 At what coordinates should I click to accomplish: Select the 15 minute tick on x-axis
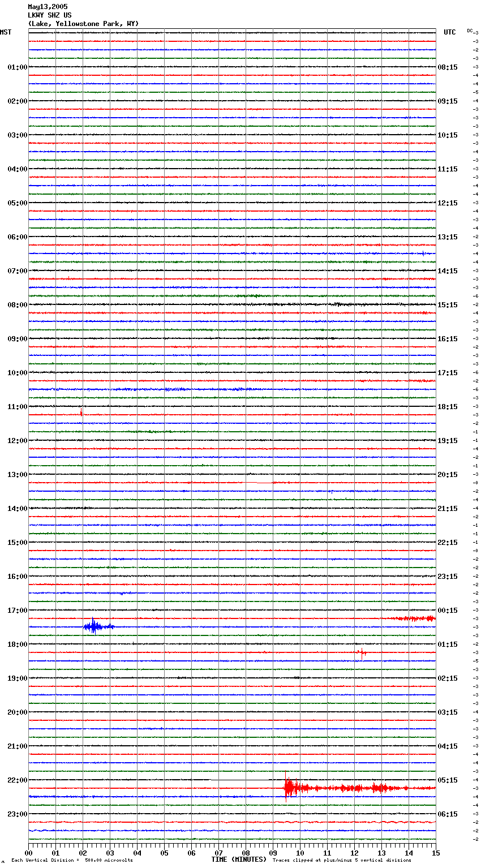(436, 853)
